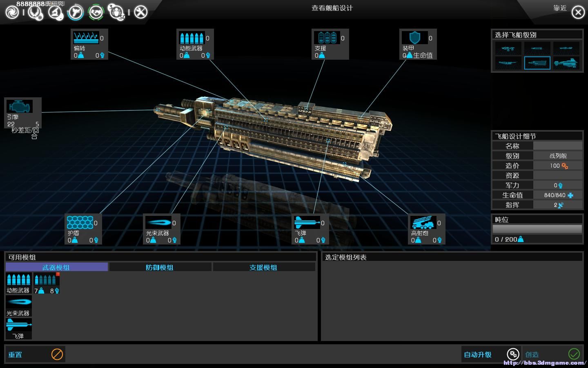The width and height of the screenshot is (588, 368).
Task: Switch to the 防御模组 tab
Action: point(160,267)
